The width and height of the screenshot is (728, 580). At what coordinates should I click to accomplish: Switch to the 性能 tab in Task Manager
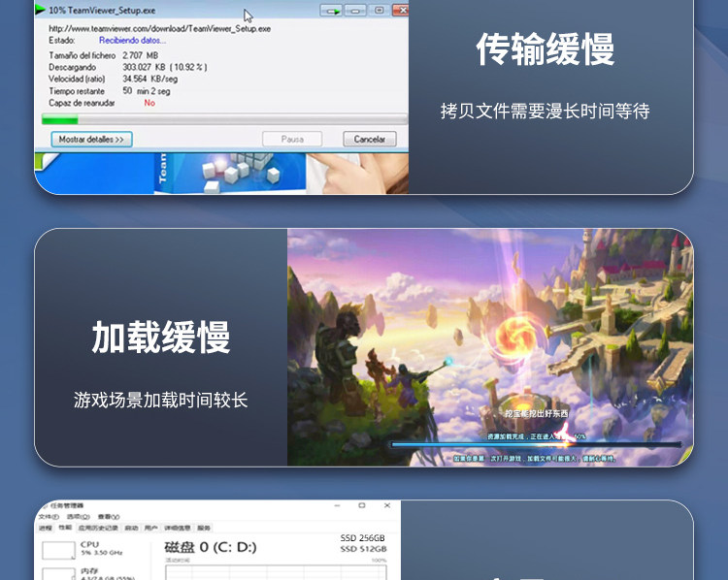point(65,528)
